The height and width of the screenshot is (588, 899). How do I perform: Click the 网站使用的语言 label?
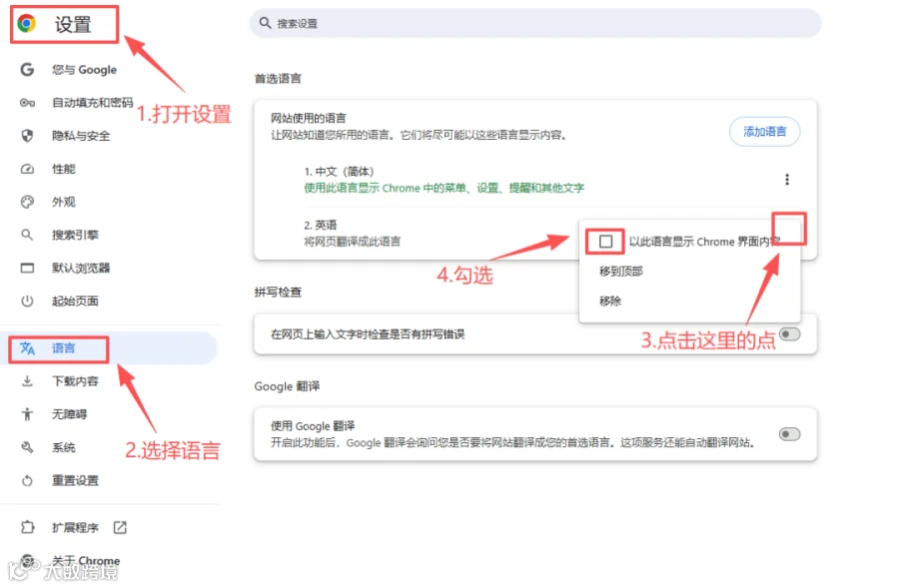[x=309, y=118]
